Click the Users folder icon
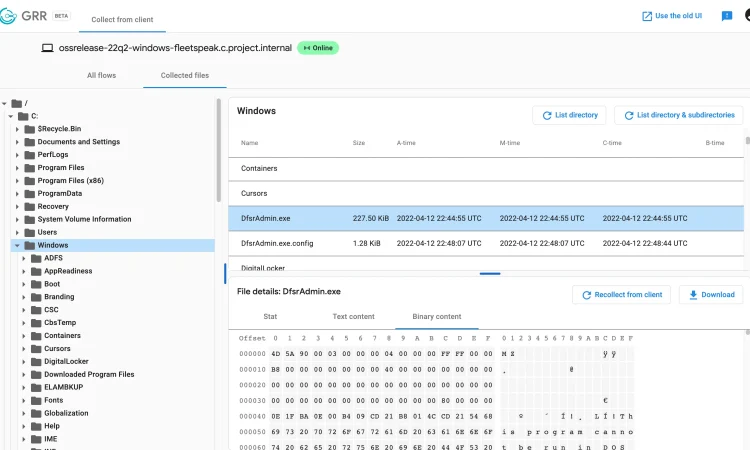 (30, 232)
